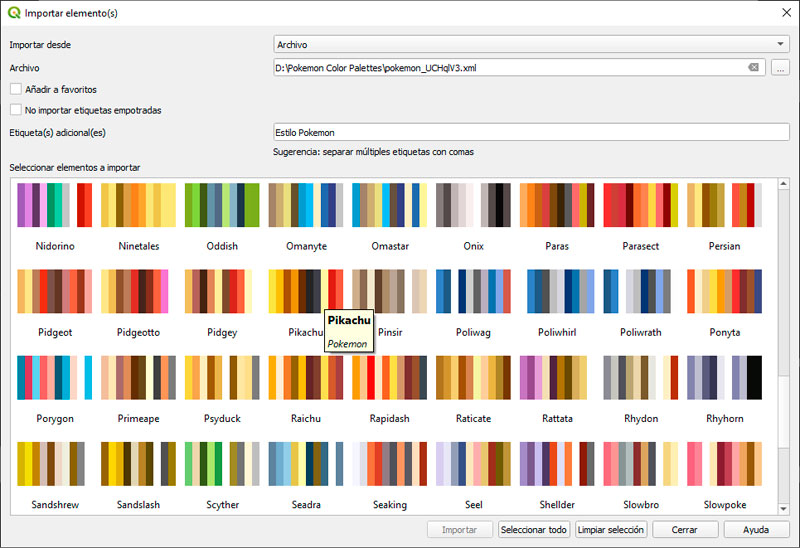Click 'Limpiar selección' button
The height and width of the screenshot is (548, 800).
pyautogui.click(x=611, y=530)
